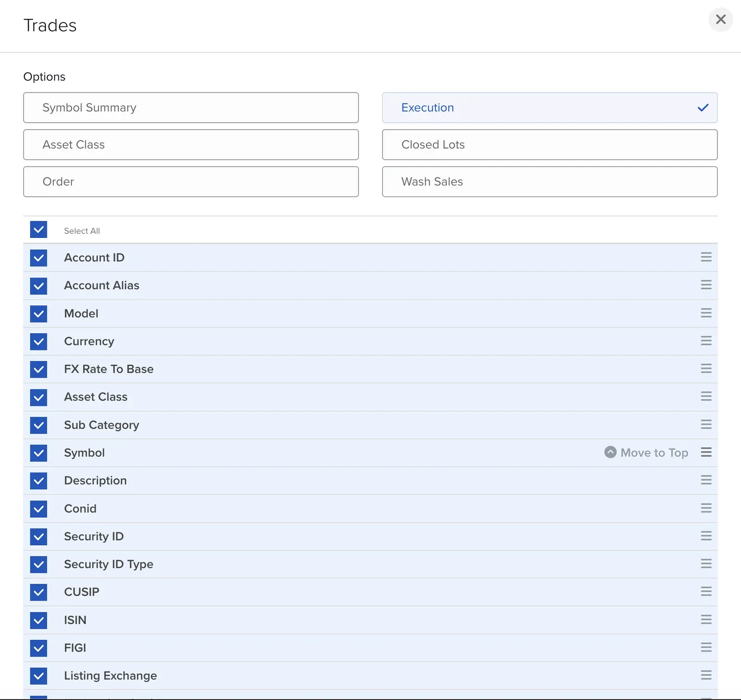Click the reorder handle beside Description
This screenshot has height=700, width=741.
coord(706,480)
